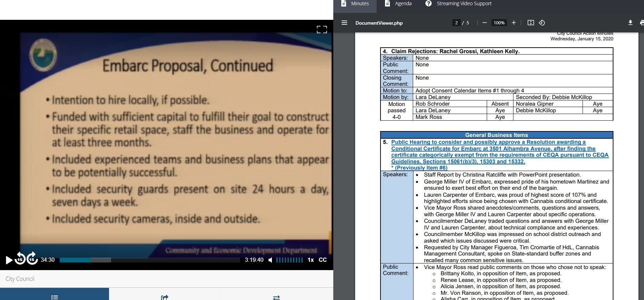Select the Alicia Jensen comment line
The height and width of the screenshot is (300, 644).
[501, 286]
